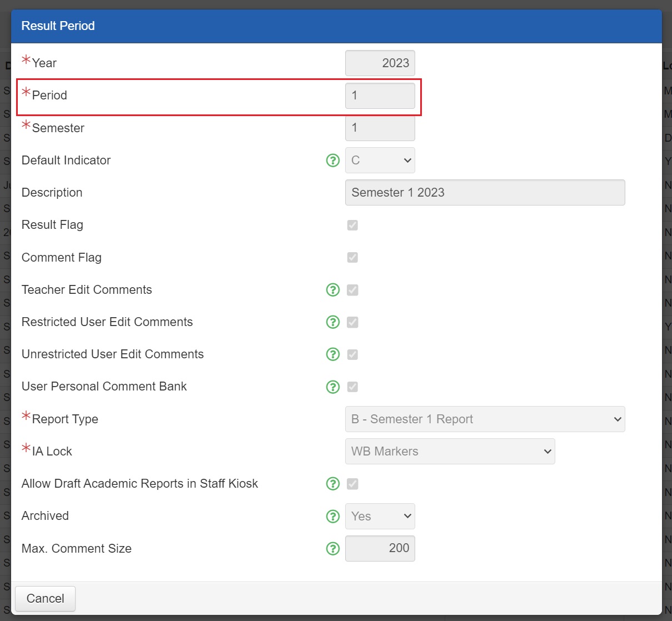Show help for Unrestricted User Edit Comments
The image size is (672, 621).
tap(332, 354)
